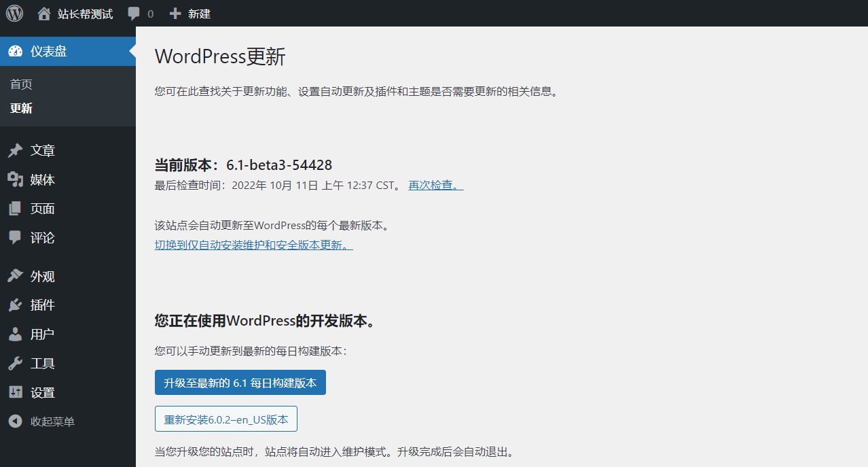Click the plus icon for 新建

pos(175,14)
